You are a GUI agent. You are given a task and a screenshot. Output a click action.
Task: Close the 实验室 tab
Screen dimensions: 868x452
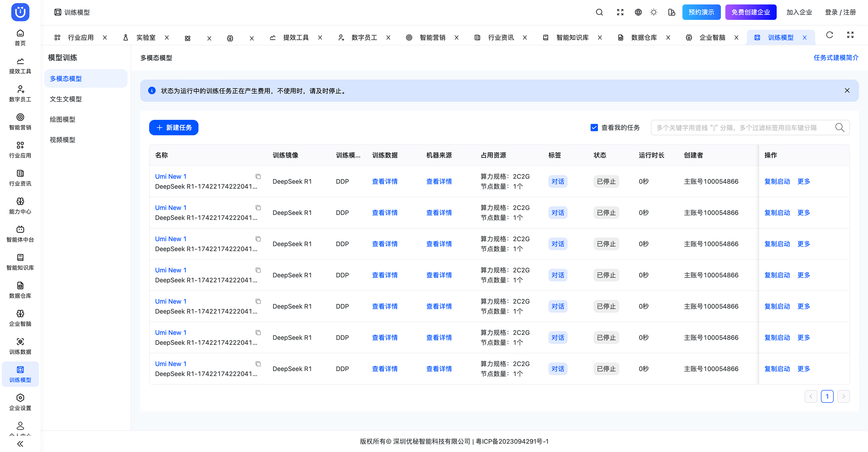coord(167,37)
